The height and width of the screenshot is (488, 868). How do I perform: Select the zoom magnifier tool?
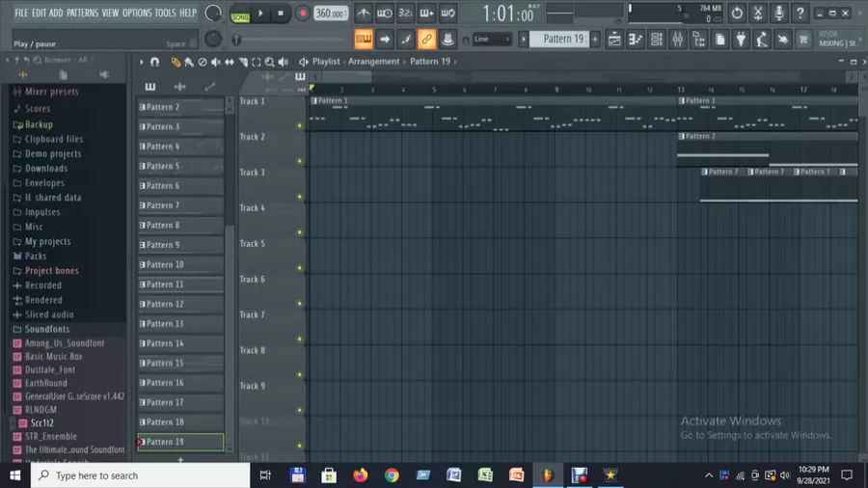270,62
